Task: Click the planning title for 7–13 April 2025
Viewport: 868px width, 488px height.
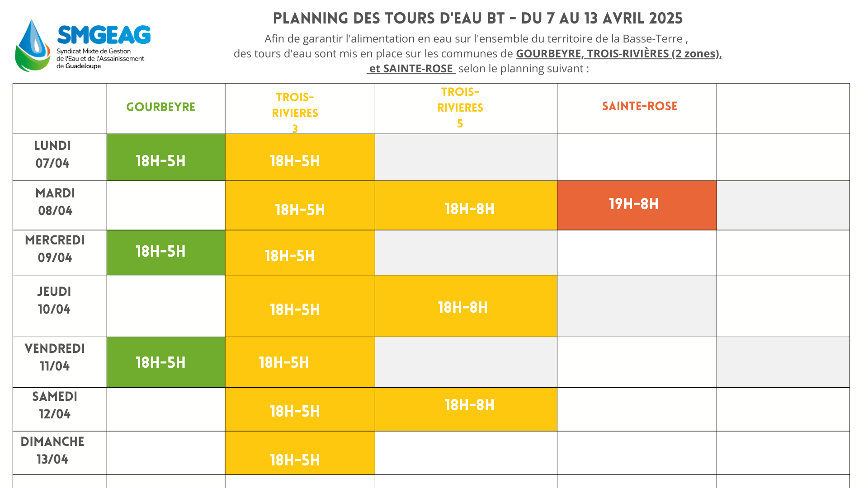Action: pos(478,19)
